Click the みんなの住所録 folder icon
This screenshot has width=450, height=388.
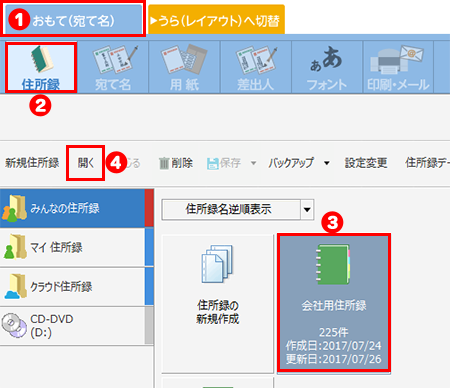point(14,209)
